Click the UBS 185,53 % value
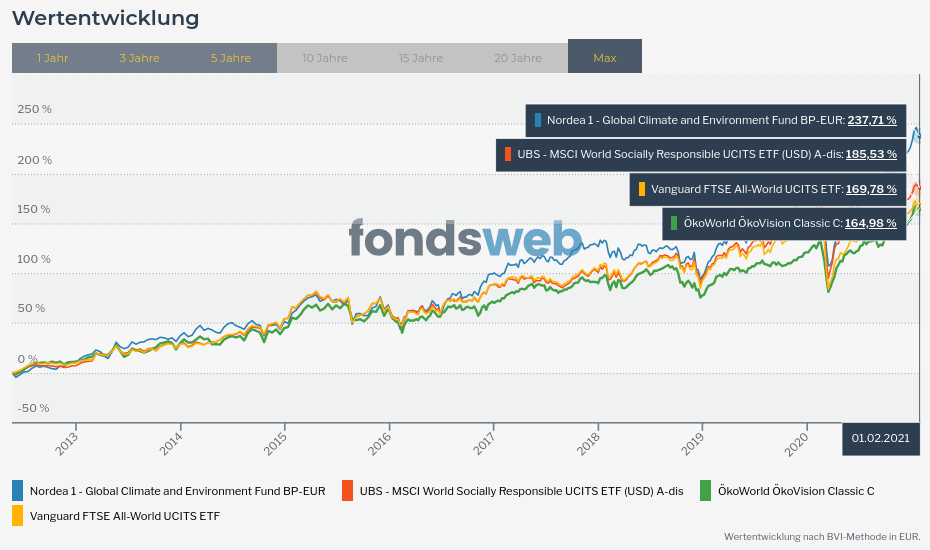Viewport: 930px width, 550px height. click(x=871, y=155)
